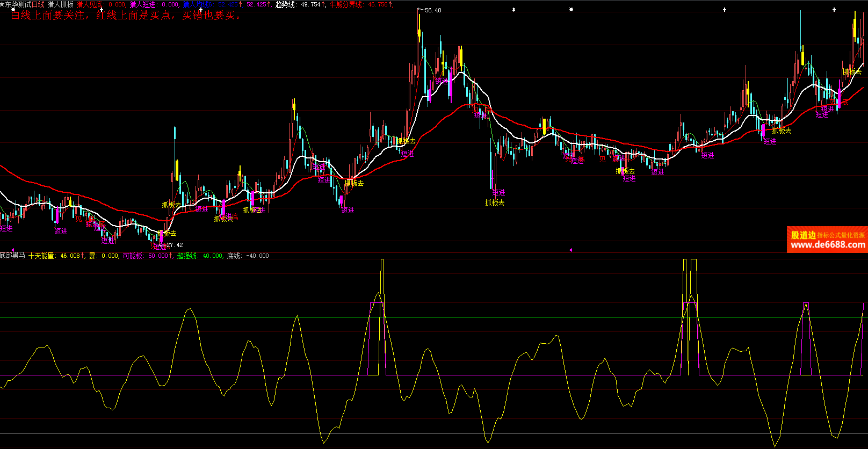Click the 56.40 highest price marker
This screenshot has height=449, width=868.
click(432, 10)
